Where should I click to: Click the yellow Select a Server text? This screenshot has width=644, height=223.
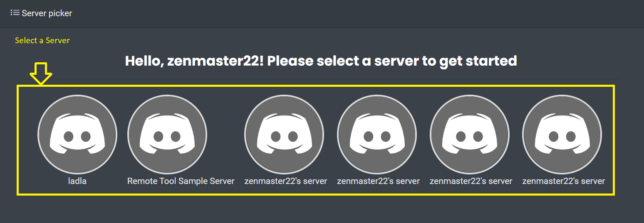42,40
